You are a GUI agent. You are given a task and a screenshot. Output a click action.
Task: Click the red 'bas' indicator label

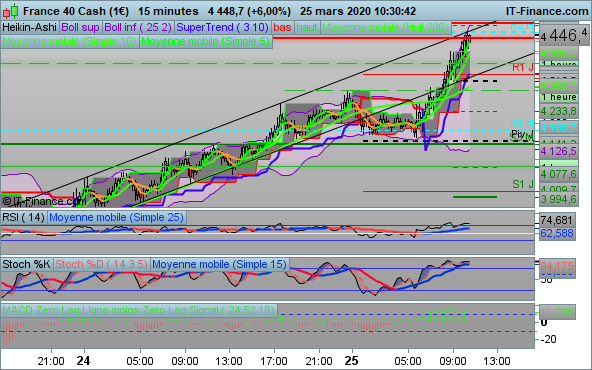(282, 27)
